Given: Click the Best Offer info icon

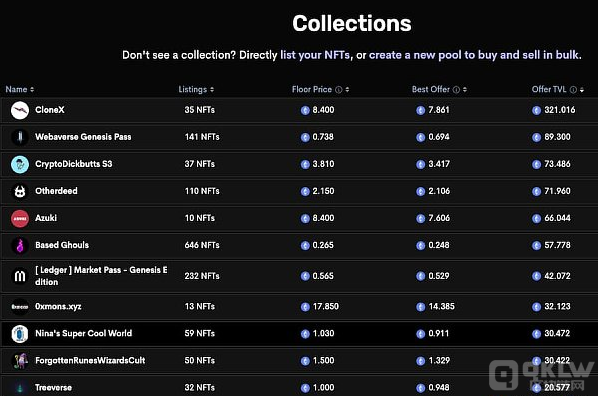Looking at the screenshot, I should pyautogui.click(x=456, y=90).
